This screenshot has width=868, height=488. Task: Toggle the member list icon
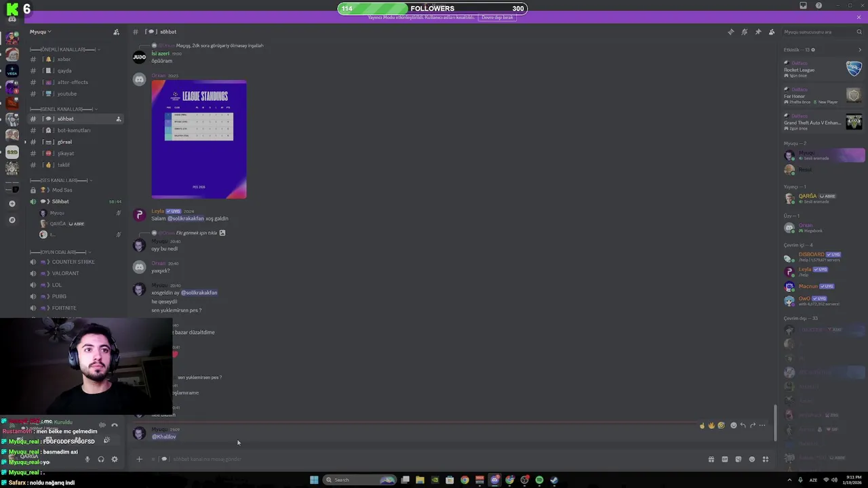tap(772, 32)
